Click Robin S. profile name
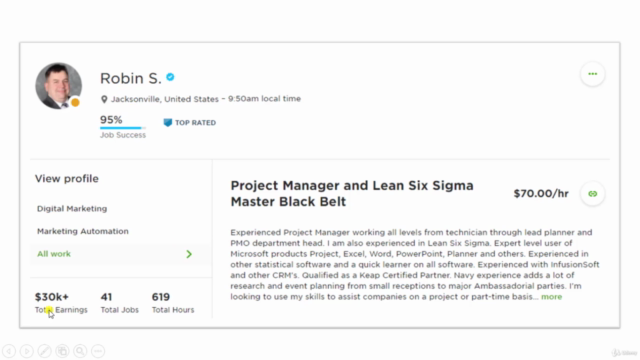The image size is (640, 360). point(131,78)
